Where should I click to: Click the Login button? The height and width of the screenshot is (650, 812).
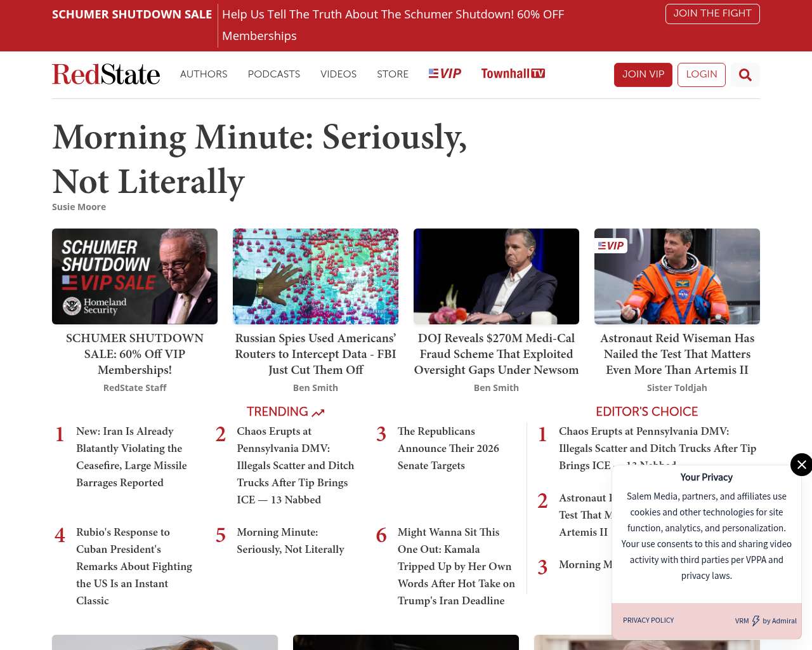point(701,74)
